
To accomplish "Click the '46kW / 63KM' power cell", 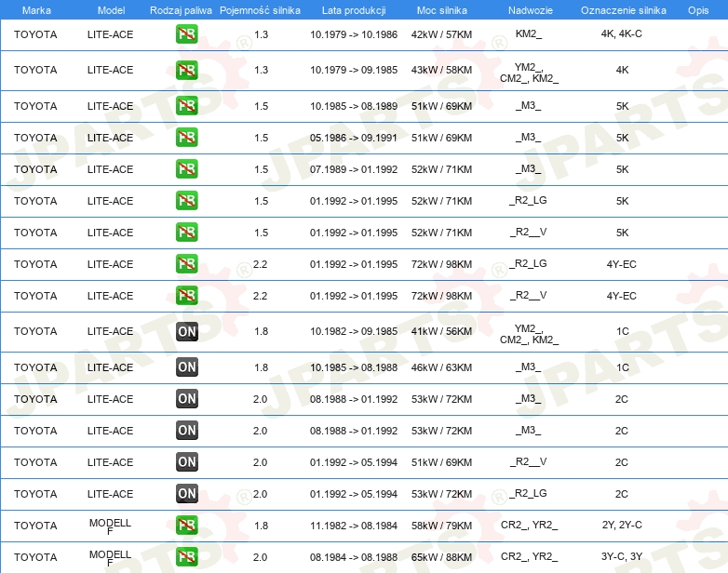I will coord(441,367).
